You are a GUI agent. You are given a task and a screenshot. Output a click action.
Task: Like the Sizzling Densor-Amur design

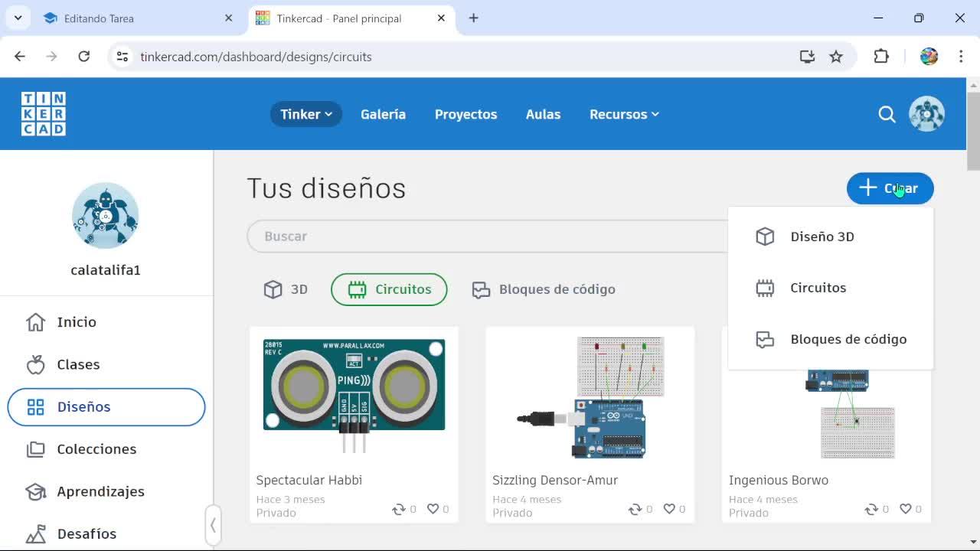(x=669, y=509)
